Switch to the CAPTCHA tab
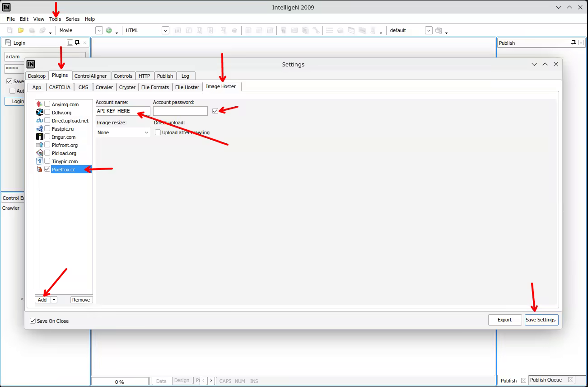 point(60,87)
